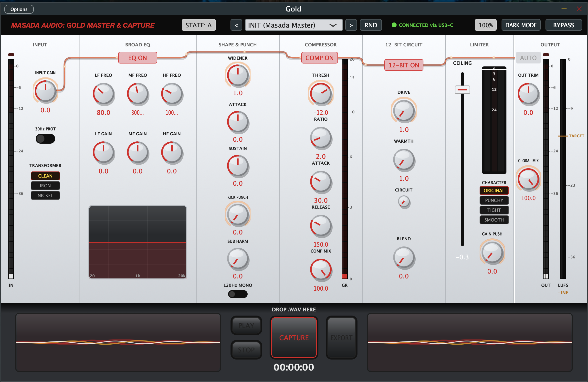This screenshot has width=588, height=382.
Task: Turn off the EQ ON button
Action: 138,58
